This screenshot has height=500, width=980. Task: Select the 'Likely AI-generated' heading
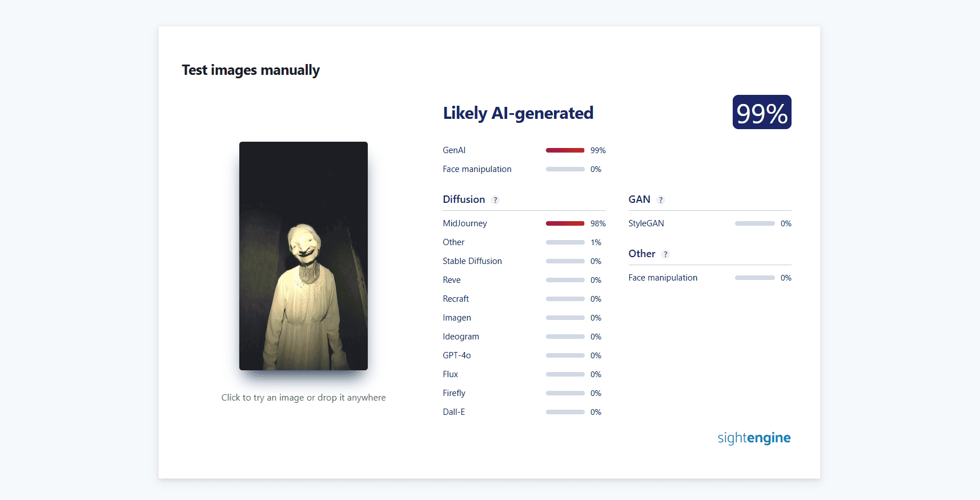(x=518, y=113)
